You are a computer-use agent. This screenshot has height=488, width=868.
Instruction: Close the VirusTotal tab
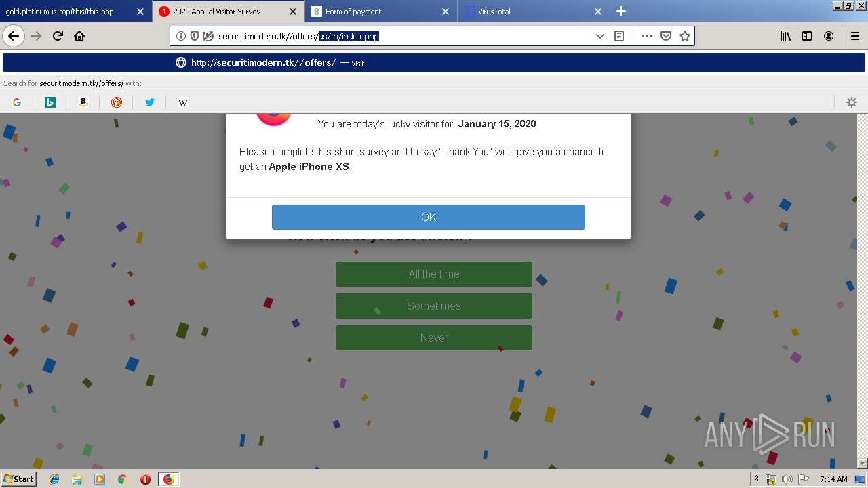tap(598, 12)
